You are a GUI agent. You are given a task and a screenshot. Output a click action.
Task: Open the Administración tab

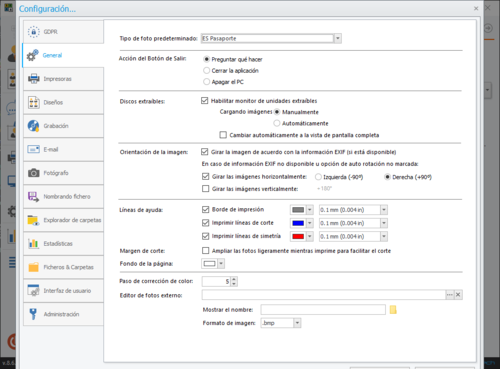[x=63, y=314]
